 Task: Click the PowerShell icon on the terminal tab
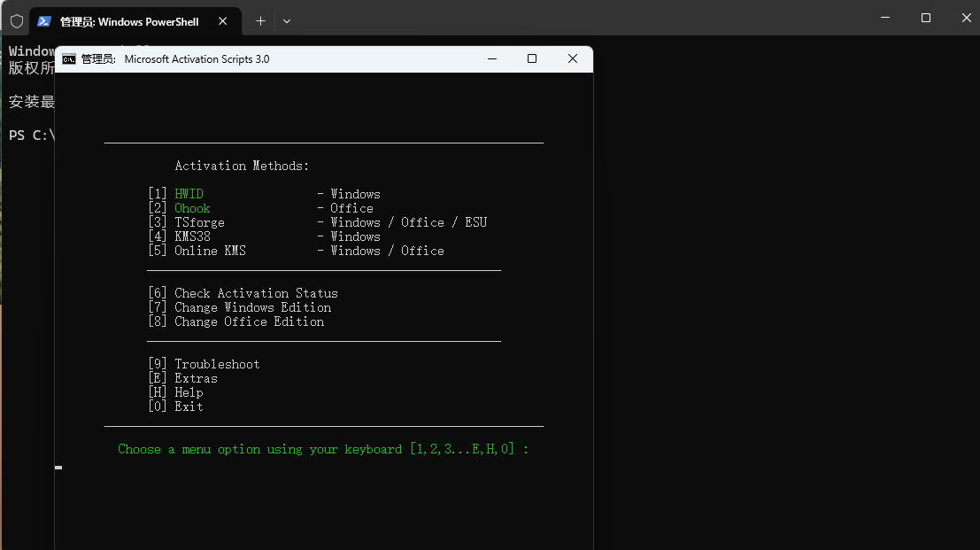coord(43,21)
